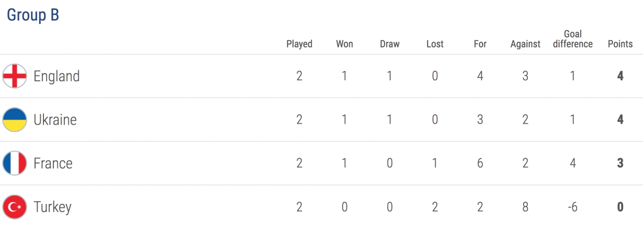Open the Turkey team link
Viewport: 644px width, 236px height.
52,207
